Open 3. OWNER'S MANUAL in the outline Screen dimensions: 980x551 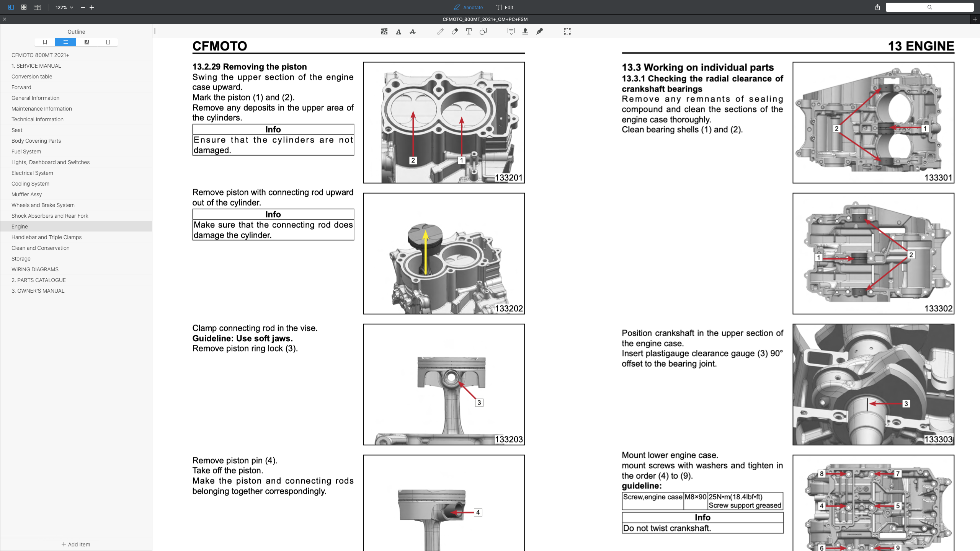point(38,291)
